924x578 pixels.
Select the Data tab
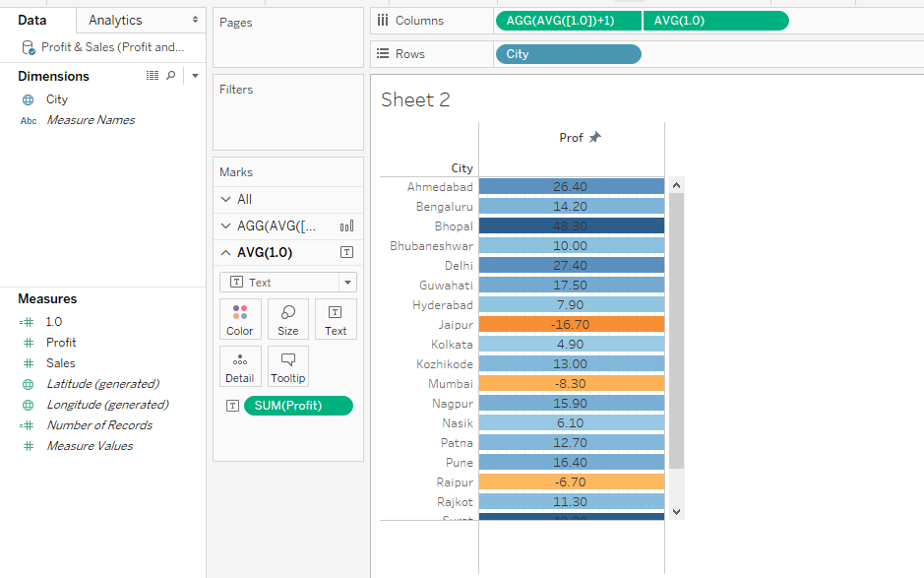[x=32, y=20]
